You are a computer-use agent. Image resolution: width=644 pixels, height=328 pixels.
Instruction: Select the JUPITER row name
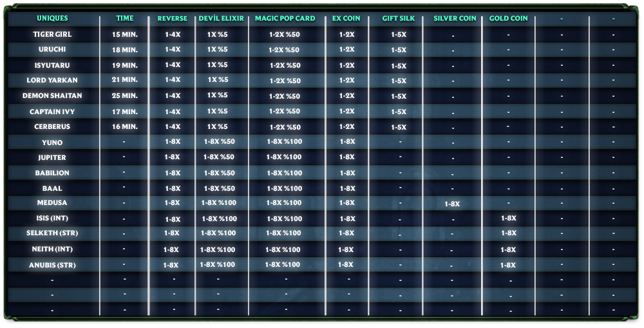(52, 158)
